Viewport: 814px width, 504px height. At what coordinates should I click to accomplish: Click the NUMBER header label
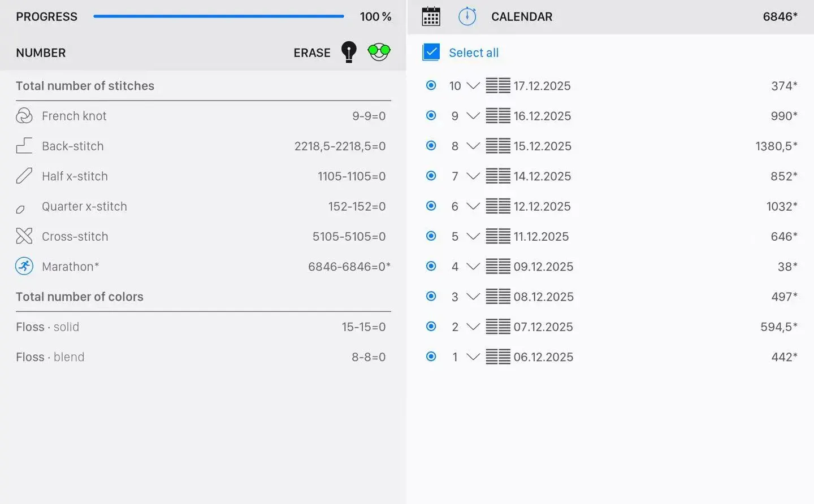click(41, 53)
